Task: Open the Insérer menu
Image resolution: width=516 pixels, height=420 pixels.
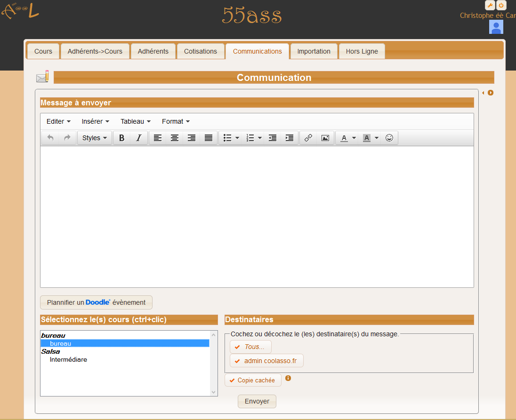Action: tap(95, 121)
